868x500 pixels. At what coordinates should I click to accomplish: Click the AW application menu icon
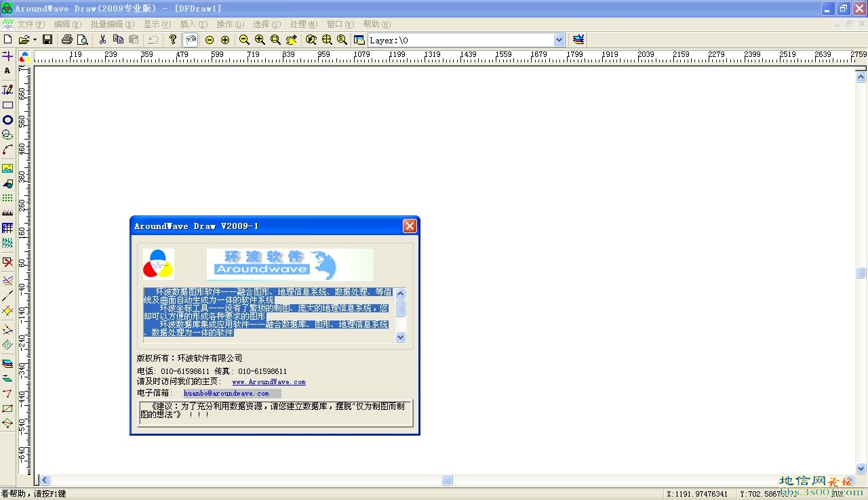[7, 24]
